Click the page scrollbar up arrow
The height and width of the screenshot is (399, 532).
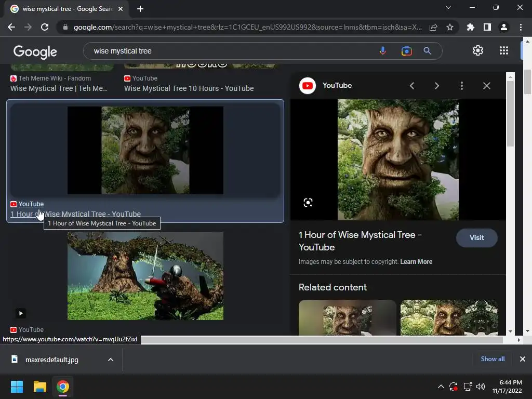(527, 41)
